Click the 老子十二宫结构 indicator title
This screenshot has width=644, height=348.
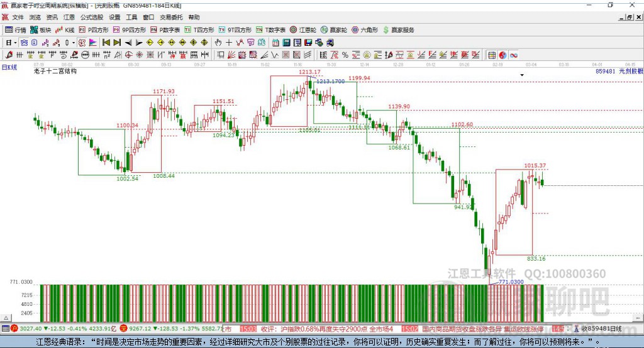[55, 71]
